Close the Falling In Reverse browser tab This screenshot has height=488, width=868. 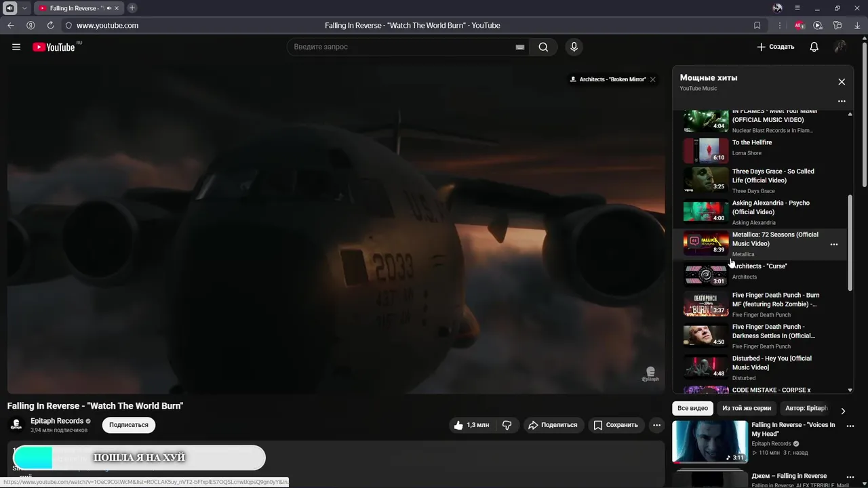tap(118, 8)
